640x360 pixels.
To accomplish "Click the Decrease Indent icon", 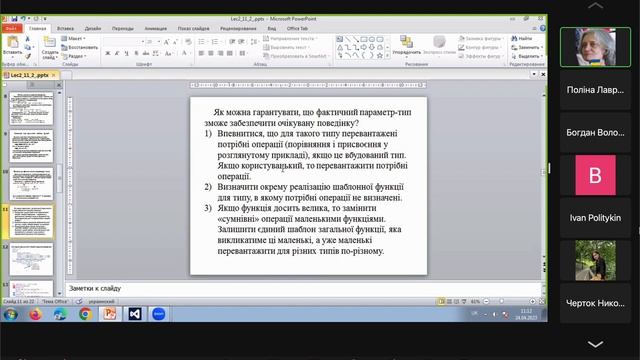I will pos(232,42).
